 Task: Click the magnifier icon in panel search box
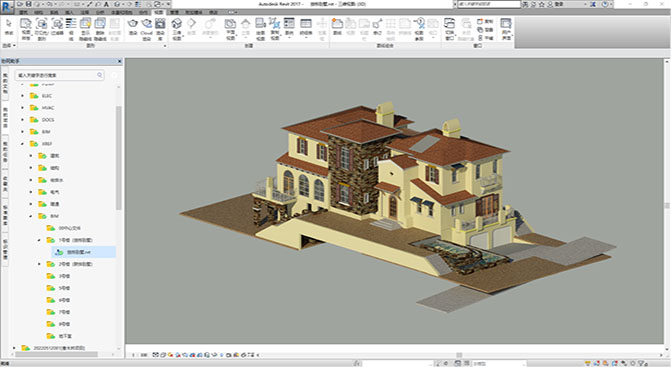click(99, 75)
